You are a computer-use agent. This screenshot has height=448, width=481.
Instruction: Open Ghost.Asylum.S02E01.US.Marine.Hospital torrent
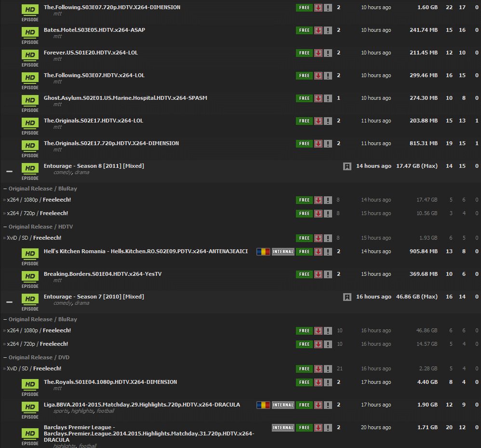125,98
